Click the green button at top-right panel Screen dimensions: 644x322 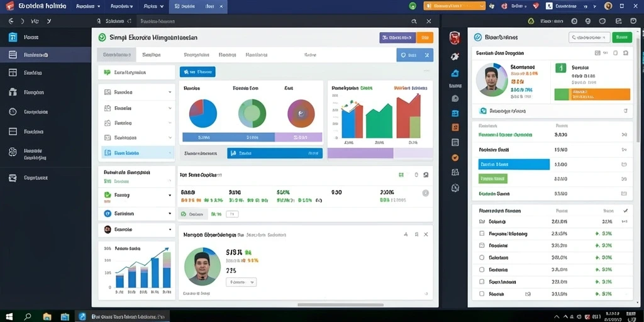click(x=622, y=37)
